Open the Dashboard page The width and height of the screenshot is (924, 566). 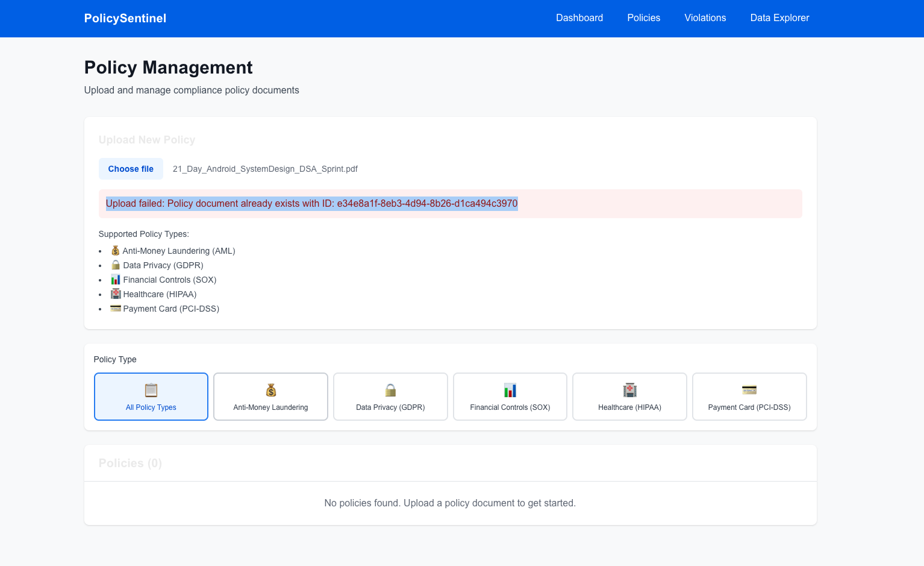pos(579,18)
